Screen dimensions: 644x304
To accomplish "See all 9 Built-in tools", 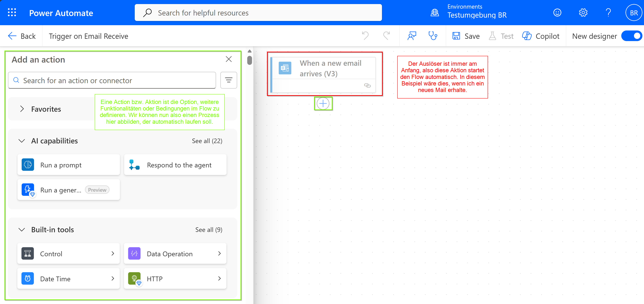I will 209,229.
